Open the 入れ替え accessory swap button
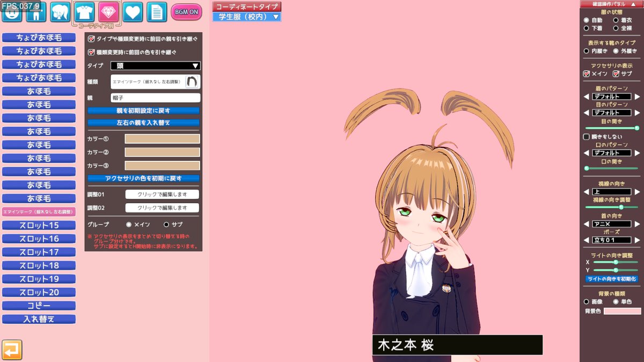This screenshot has width=644, height=362. click(x=39, y=319)
